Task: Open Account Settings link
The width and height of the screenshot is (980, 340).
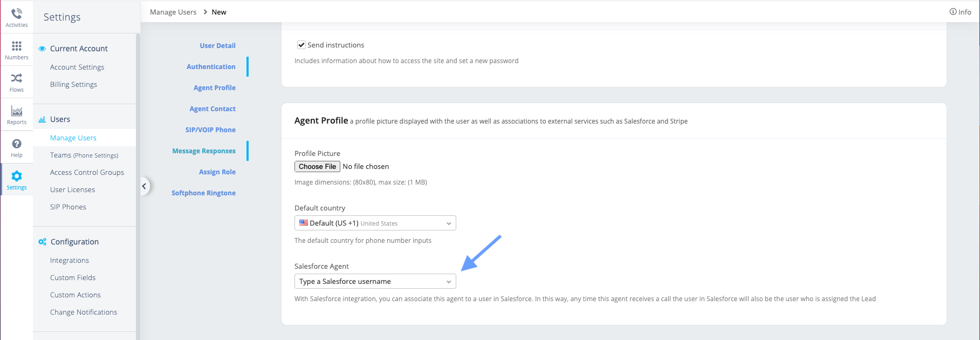Action: point(77,67)
